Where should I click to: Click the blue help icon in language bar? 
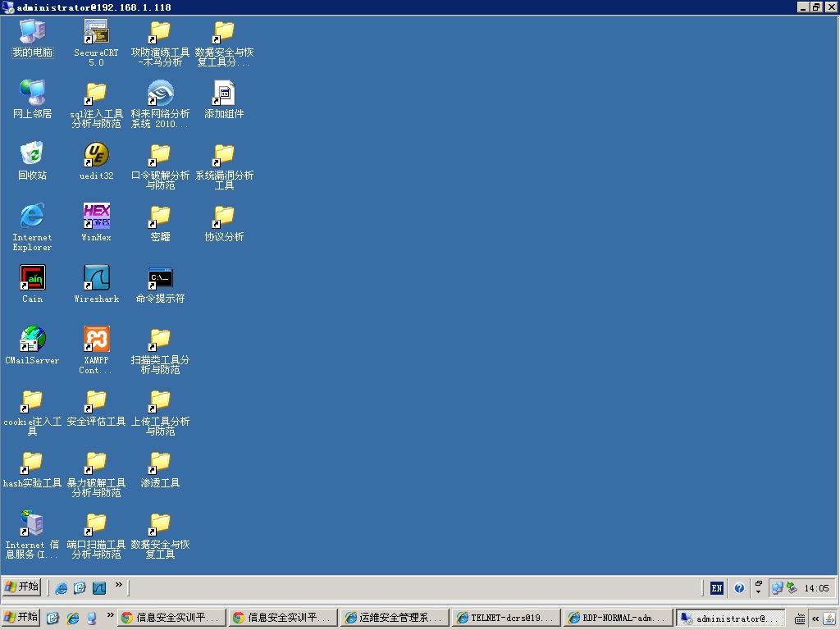tap(739, 587)
